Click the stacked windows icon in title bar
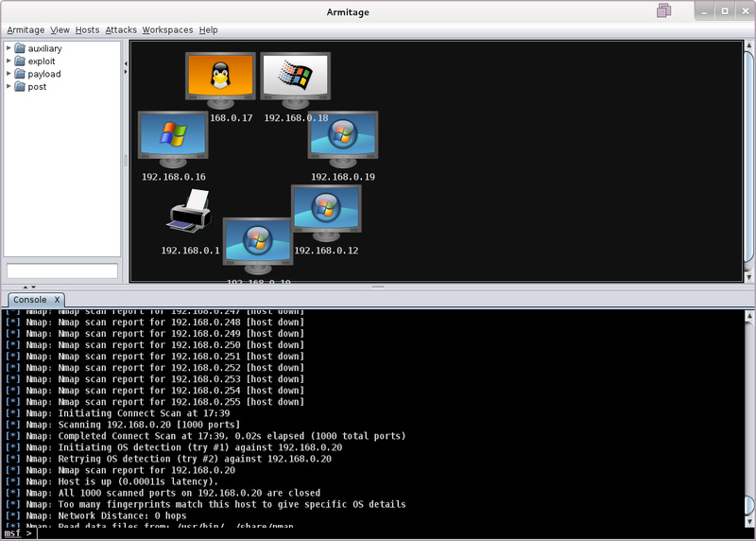756x541 pixels. coord(664,10)
